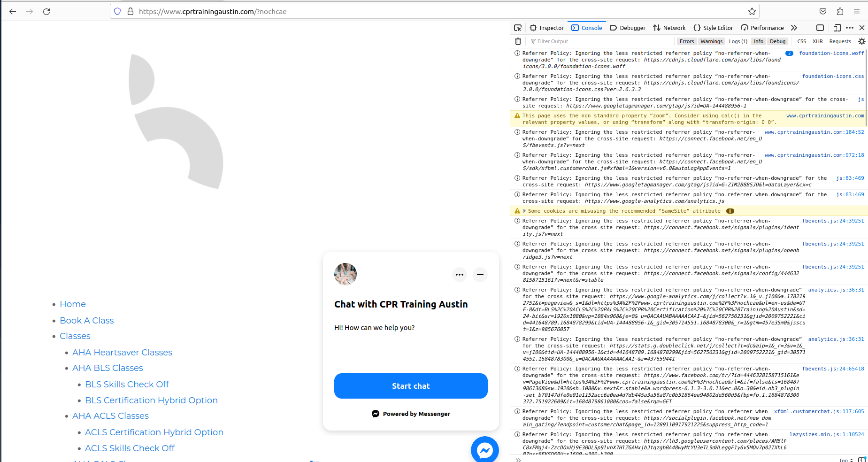Go back to the previous page
Viewport: 868px width, 462px height.
(13, 12)
